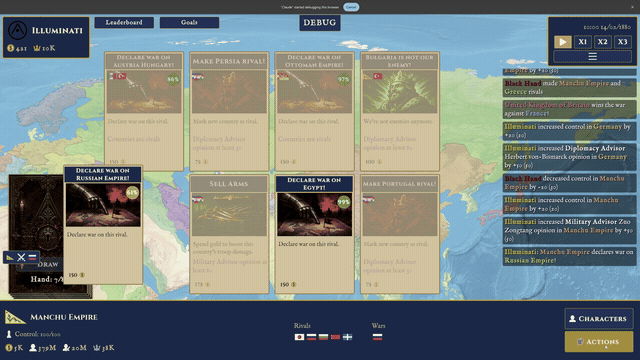Click the Illuminati faction emblem icon
This screenshot has width=640, height=360.
18,30
